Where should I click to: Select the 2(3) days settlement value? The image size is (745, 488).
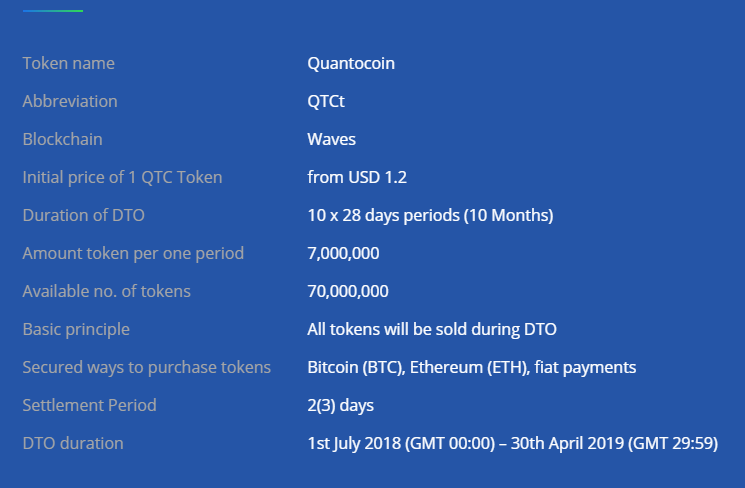tap(340, 405)
